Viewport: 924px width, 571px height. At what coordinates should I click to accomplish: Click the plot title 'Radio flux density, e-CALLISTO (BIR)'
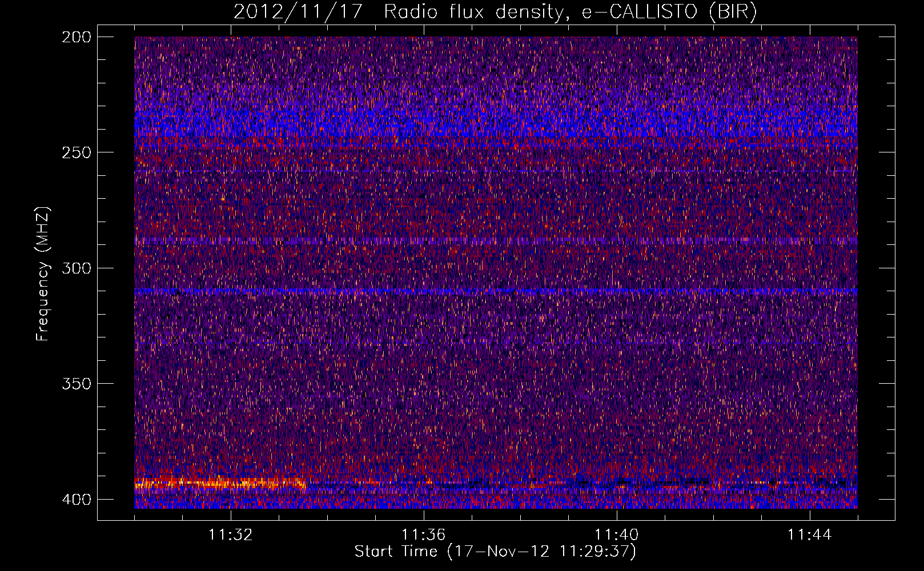click(x=571, y=11)
